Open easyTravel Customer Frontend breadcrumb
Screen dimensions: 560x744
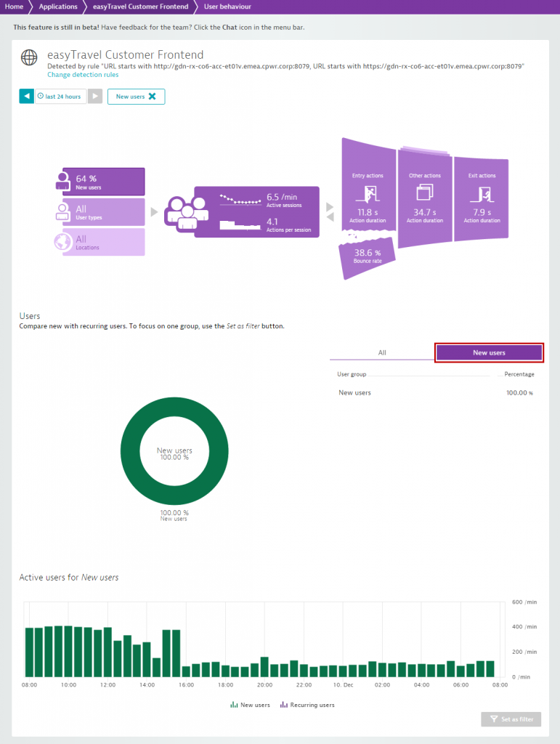pyautogui.click(x=140, y=7)
